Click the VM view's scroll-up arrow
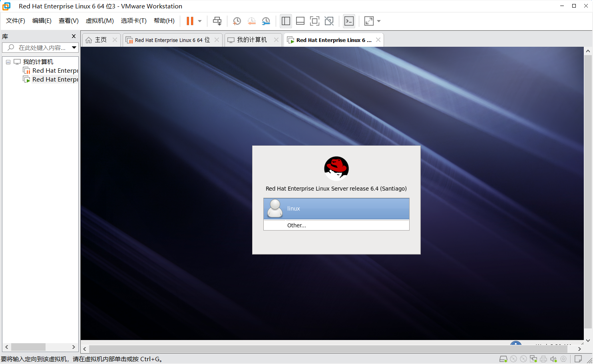593x364 pixels. pyautogui.click(x=588, y=51)
